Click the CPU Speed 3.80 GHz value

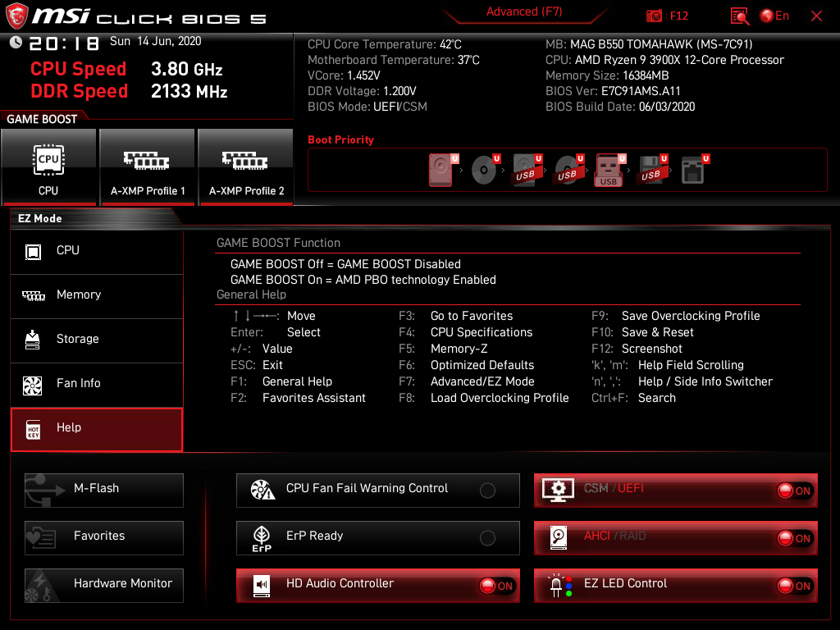pos(186,69)
